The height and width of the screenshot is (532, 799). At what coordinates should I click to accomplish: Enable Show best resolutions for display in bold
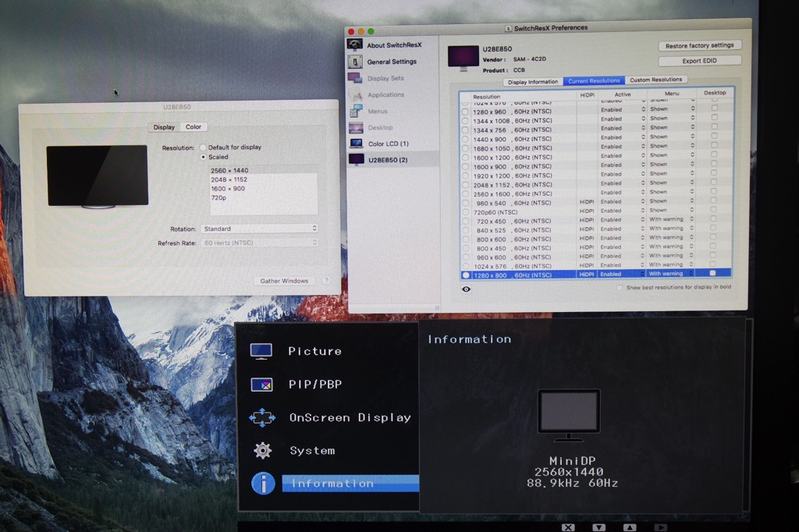coord(619,287)
